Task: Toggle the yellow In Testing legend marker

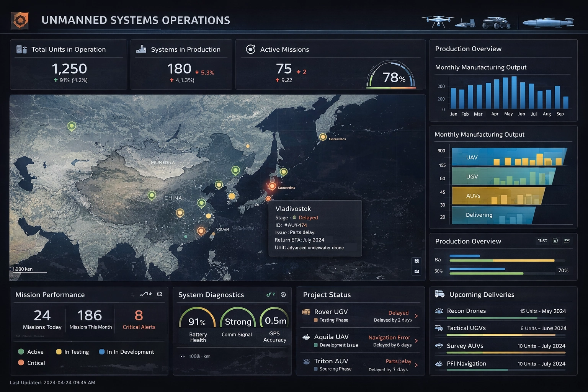Action: [58, 351]
